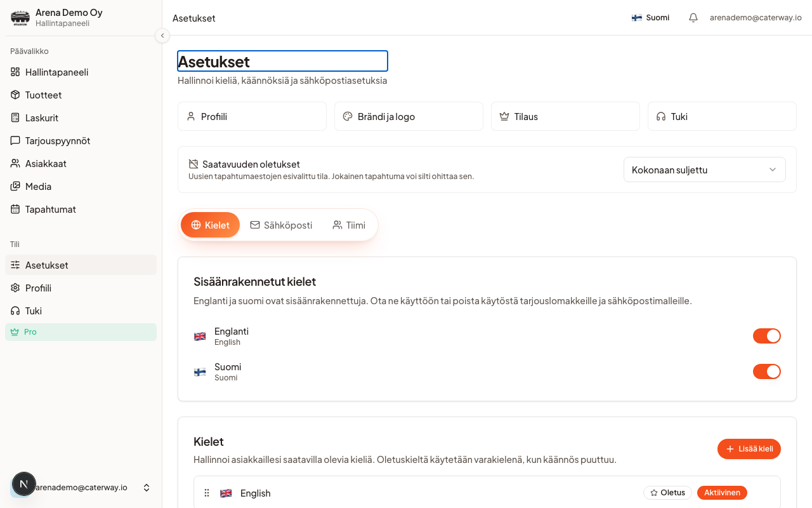The image size is (812, 508).
Task: Click arenademo@caterway.io in the top bar
Action: tap(756, 18)
